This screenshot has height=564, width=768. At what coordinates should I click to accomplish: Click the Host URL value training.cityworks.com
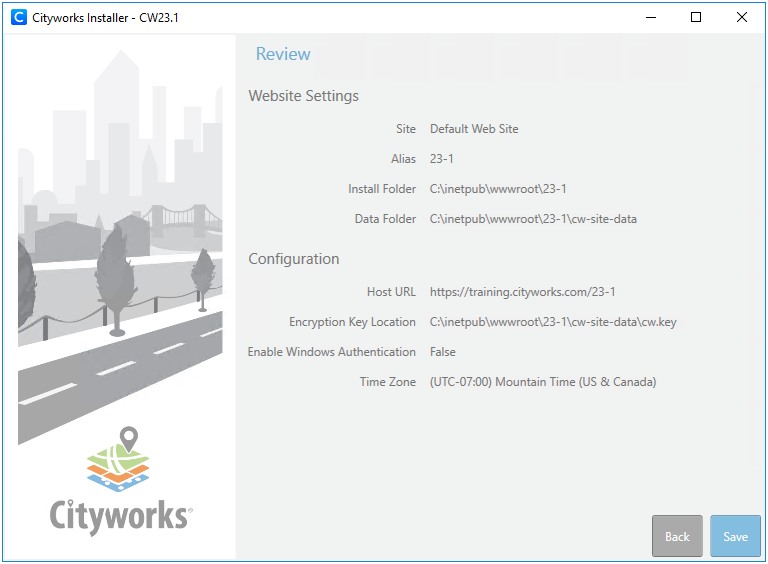tap(522, 292)
